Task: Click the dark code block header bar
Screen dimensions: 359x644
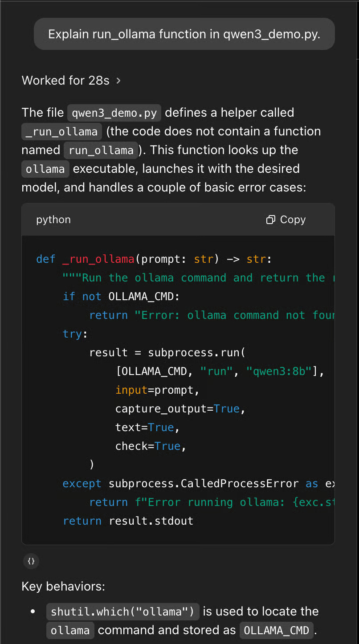Action: [178, 219]
